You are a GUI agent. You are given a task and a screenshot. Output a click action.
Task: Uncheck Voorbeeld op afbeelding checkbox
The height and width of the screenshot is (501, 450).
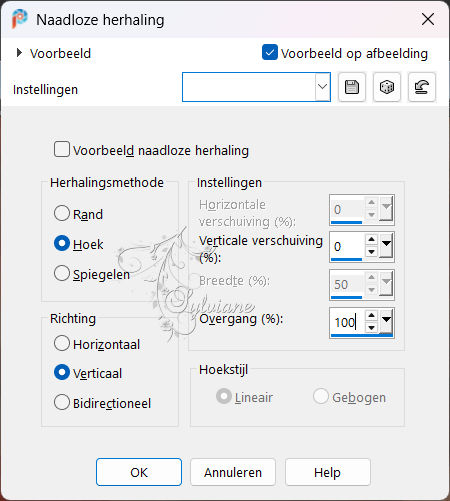click(x=270, y=52)
